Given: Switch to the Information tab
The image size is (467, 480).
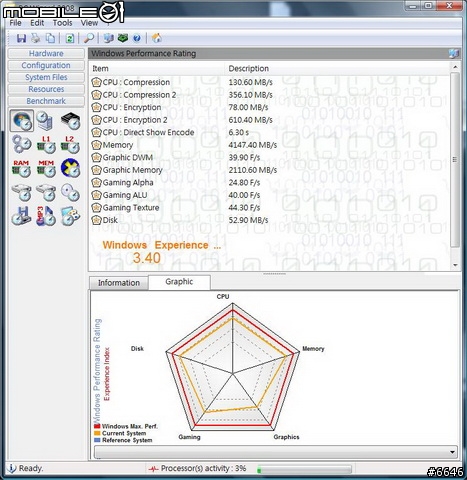Looking at the screenshot, I should 119,283.
